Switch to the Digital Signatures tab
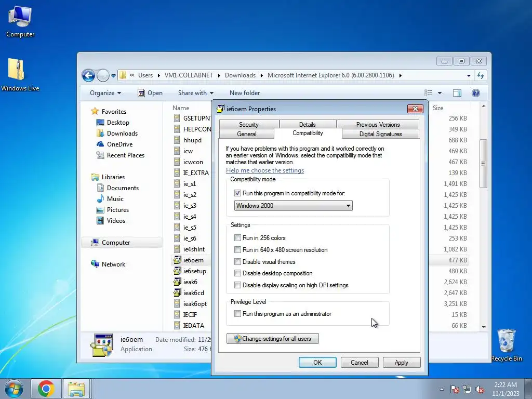532x399 pixels. coord(381,134)
